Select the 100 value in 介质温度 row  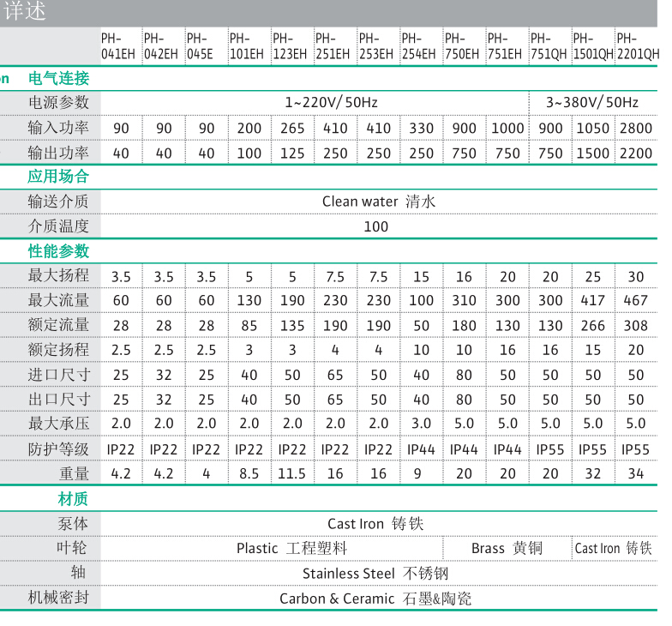pyautogui.click(x=375, y=226)
